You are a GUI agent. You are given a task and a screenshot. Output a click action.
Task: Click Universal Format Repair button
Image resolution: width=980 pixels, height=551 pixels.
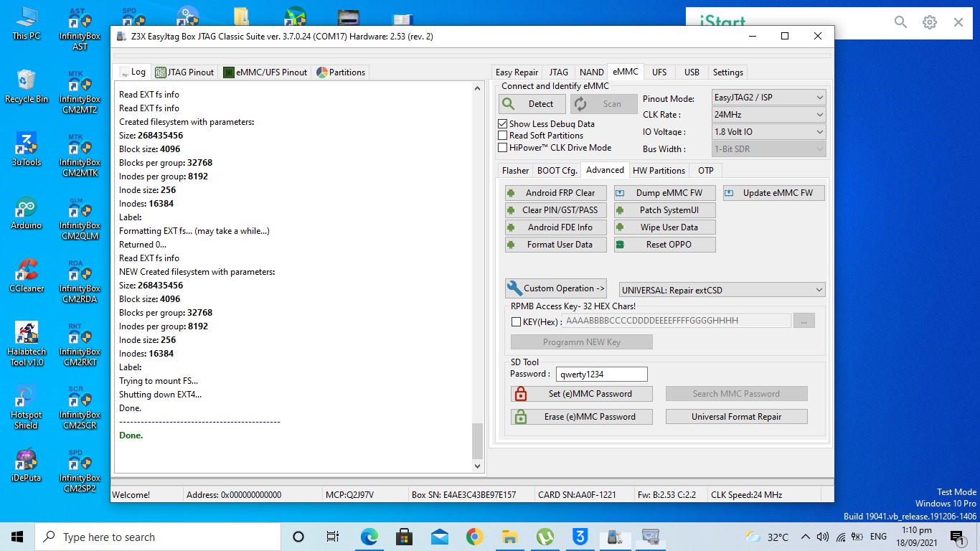coord(737,417)
